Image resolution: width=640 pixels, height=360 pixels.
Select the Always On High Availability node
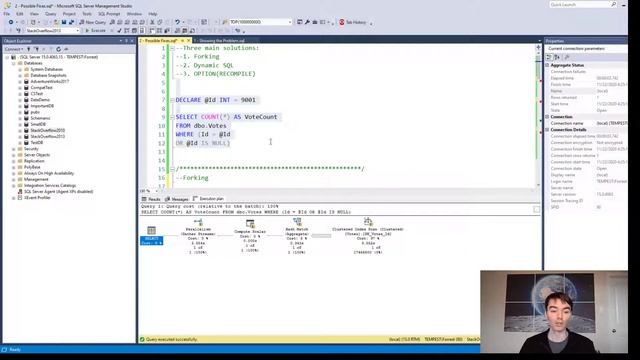[49, 173]
